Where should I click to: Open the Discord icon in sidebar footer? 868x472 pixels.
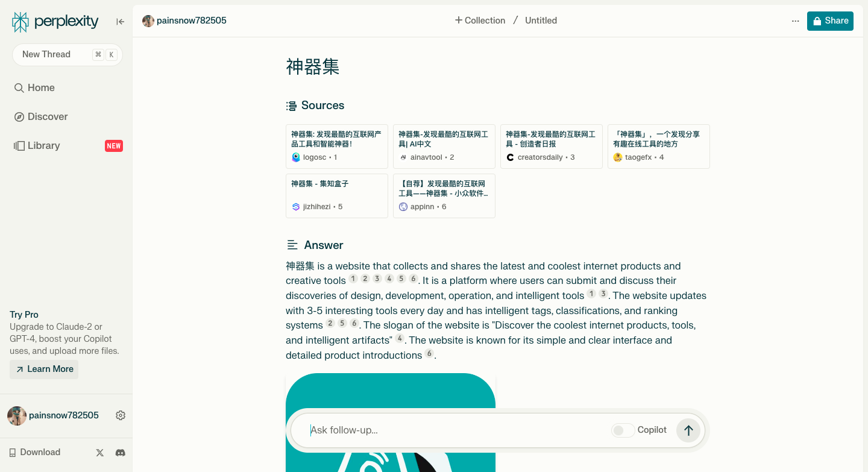(121, 453)
